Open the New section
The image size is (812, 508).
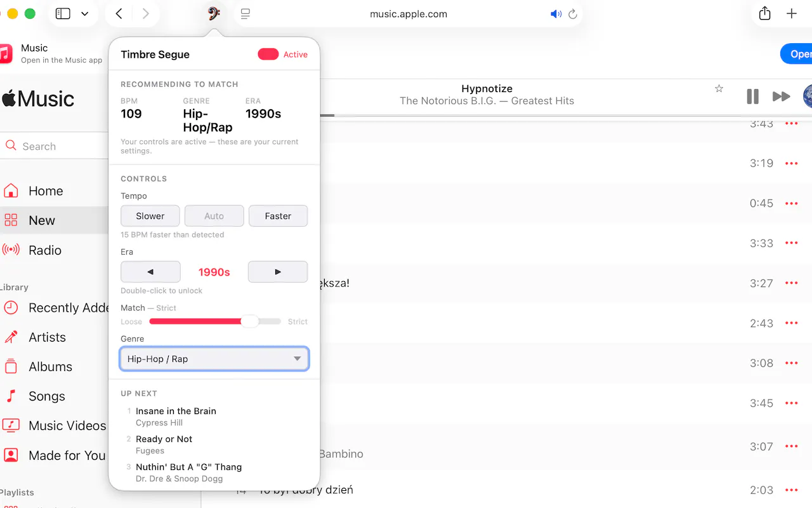(42, 220)
